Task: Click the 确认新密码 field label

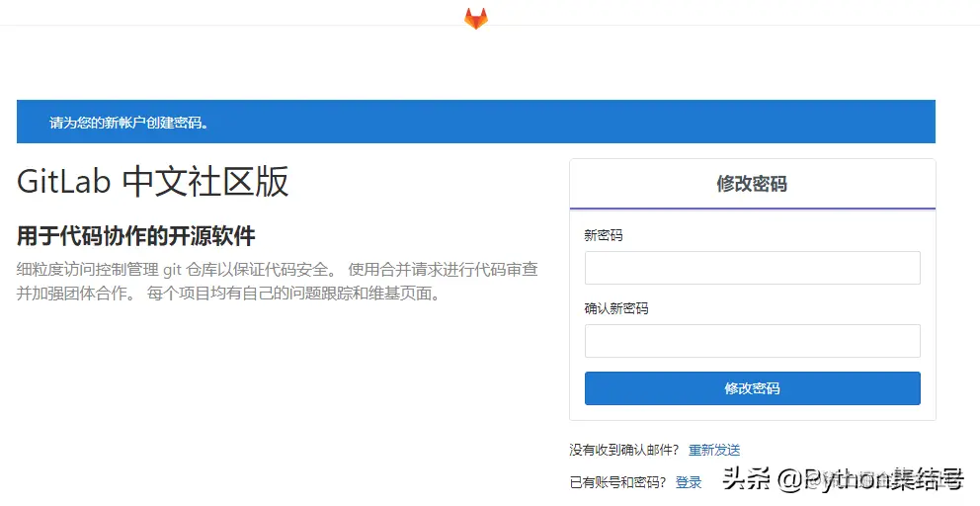Action: [x=616, y=308]
